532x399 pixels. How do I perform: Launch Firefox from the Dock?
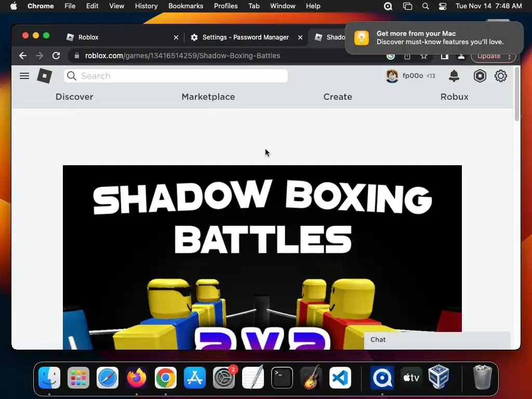(137, 377)
